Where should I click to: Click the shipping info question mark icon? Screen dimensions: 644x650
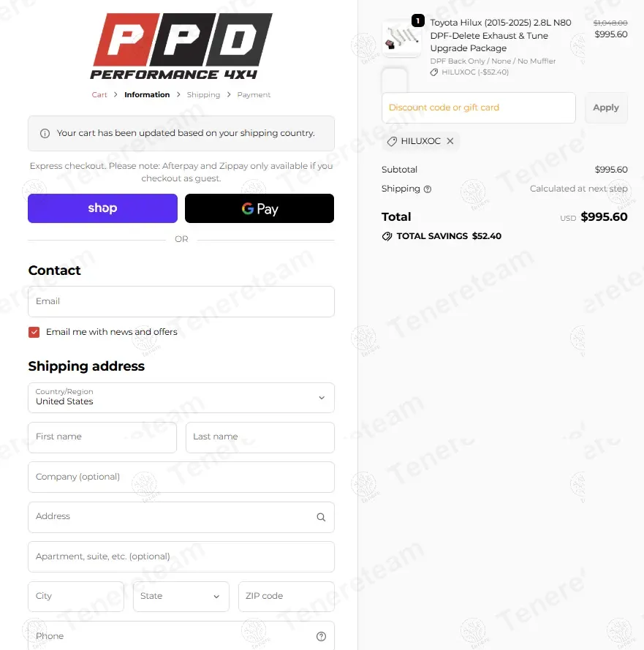(428, 189)
